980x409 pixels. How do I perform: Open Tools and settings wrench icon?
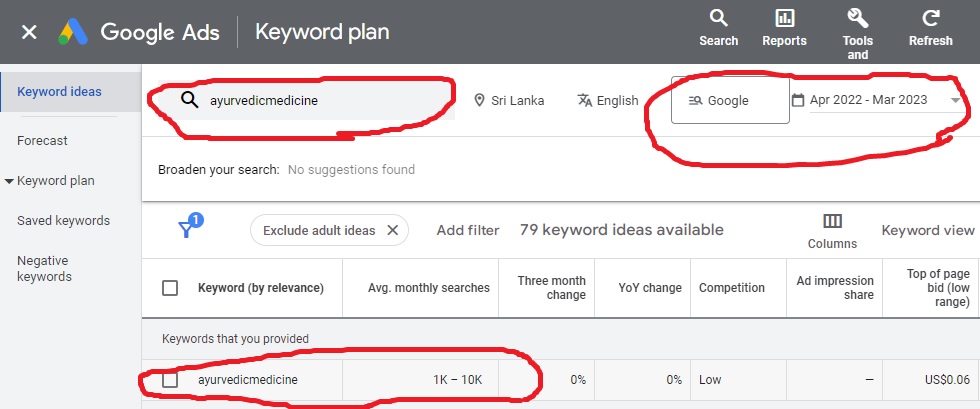point(858,18)
